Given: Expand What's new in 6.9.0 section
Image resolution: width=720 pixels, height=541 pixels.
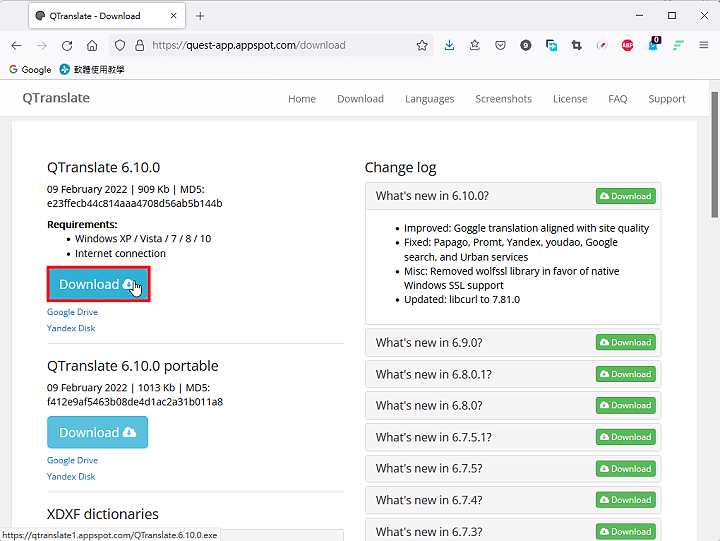Looking at the screenshot, I should (x=429, y=343).
